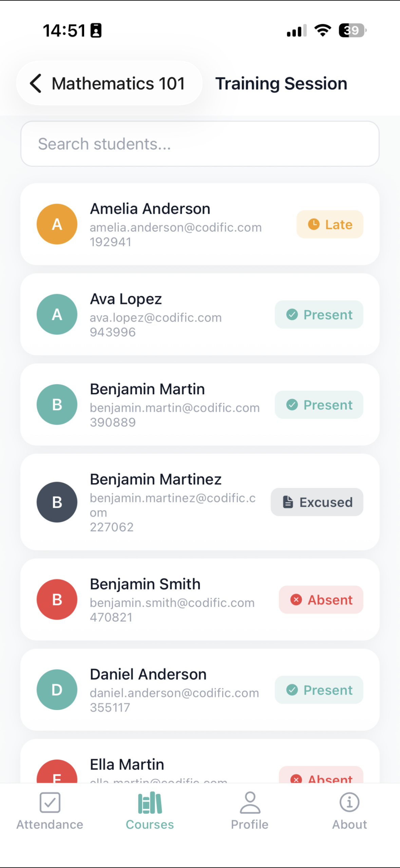Open the Profile tab
Image resolution: width=400 pixels, height=868 pixels.
[250, 809]
